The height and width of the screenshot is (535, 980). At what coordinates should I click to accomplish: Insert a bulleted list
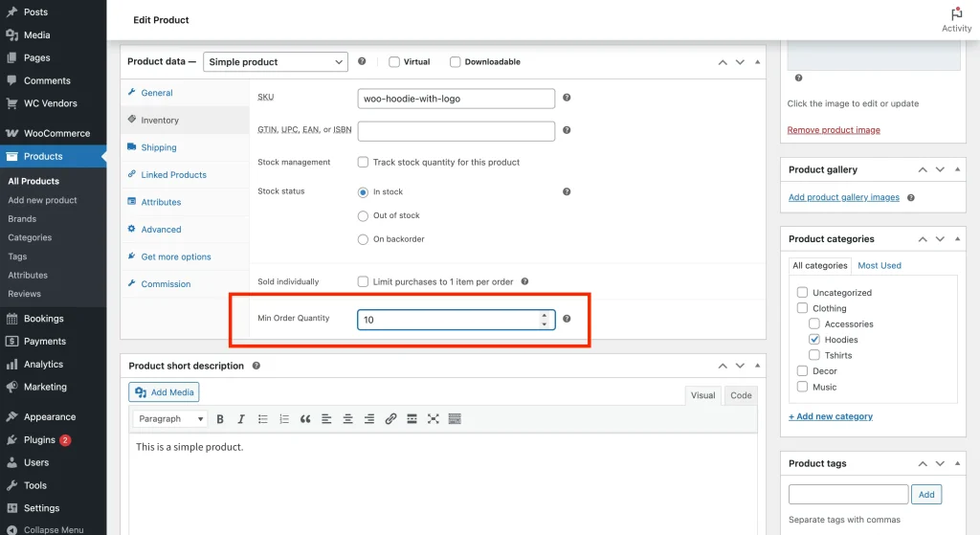pyautogui.click(x=262, y=419)
